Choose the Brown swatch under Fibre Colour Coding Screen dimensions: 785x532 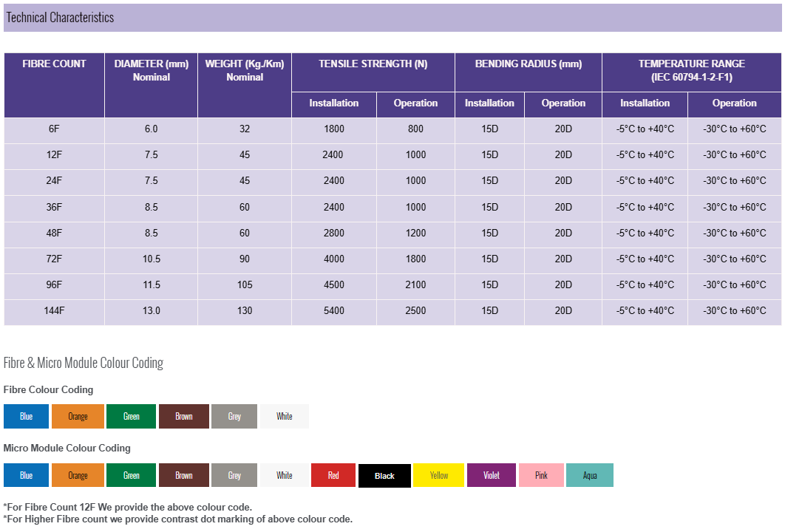(x=184, y=417)
